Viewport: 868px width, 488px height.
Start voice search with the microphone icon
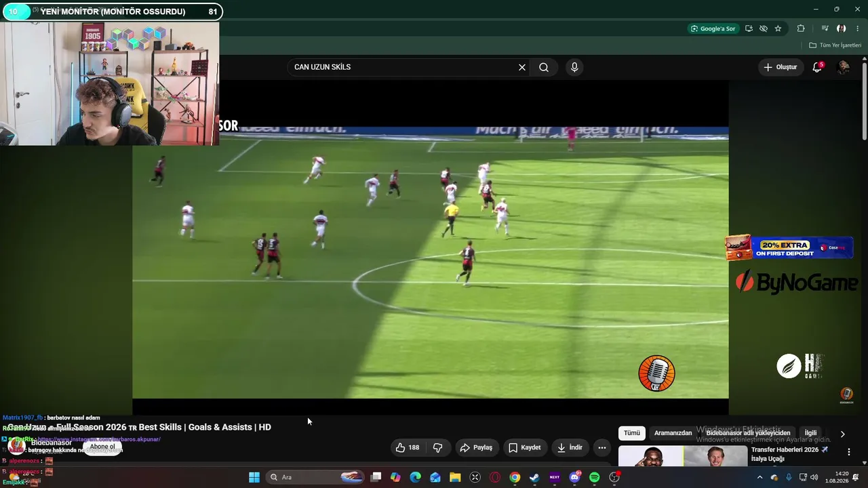(574, 67)
